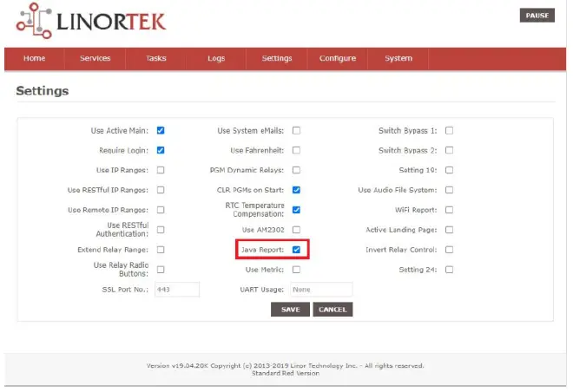Enable Use IP Ranges checkbox
573x392 pixels.
(x=161, y=170)
